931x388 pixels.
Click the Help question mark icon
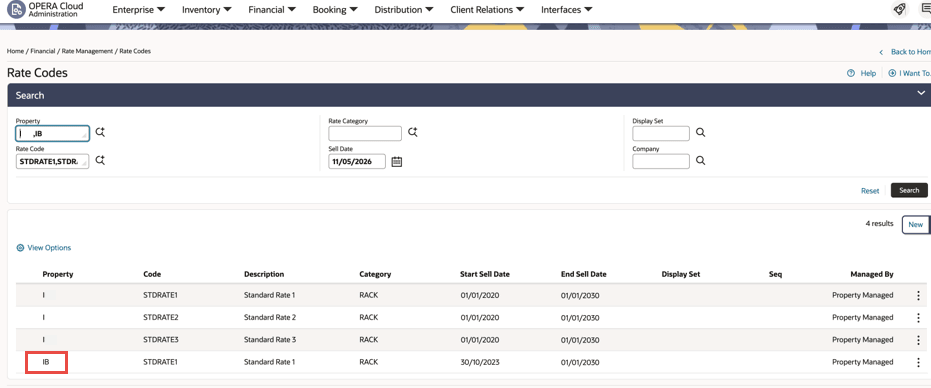851,73
